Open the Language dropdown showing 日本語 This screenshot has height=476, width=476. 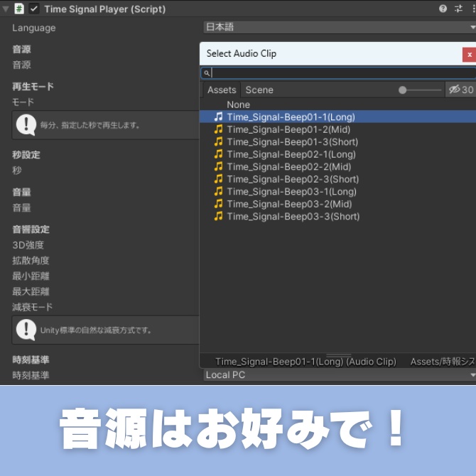340,27
